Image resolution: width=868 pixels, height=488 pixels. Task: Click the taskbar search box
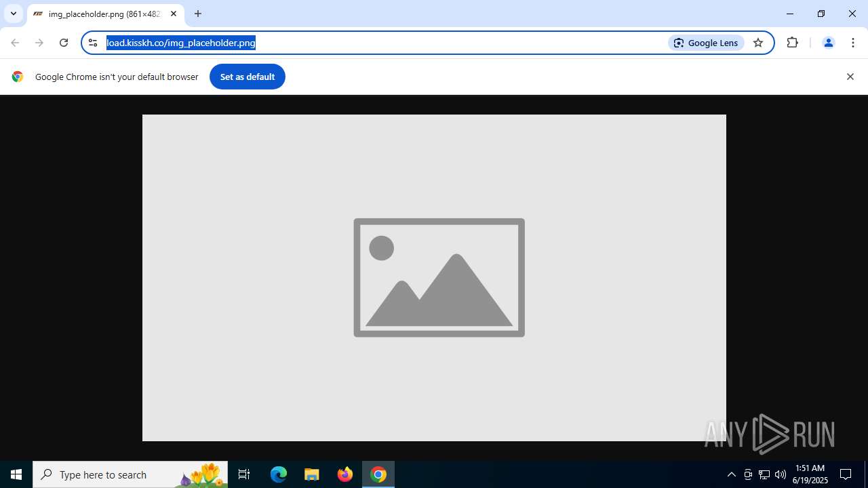[130, 474]
